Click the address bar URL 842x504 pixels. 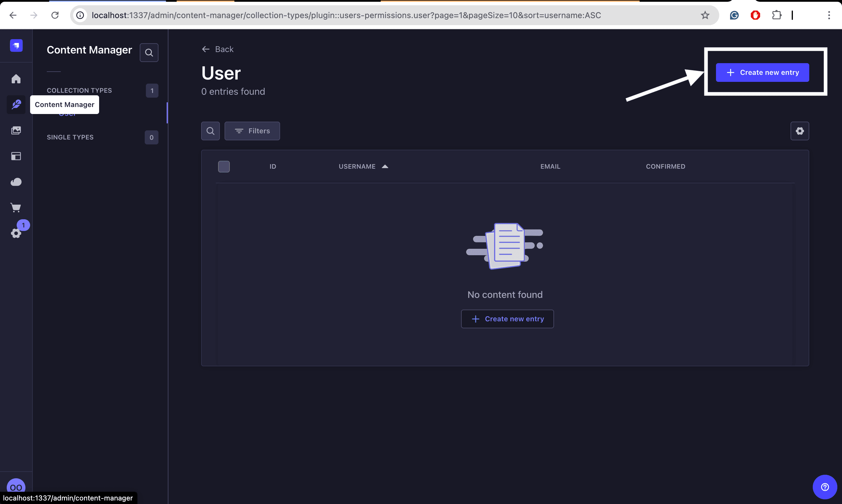(x=346, y=15)
